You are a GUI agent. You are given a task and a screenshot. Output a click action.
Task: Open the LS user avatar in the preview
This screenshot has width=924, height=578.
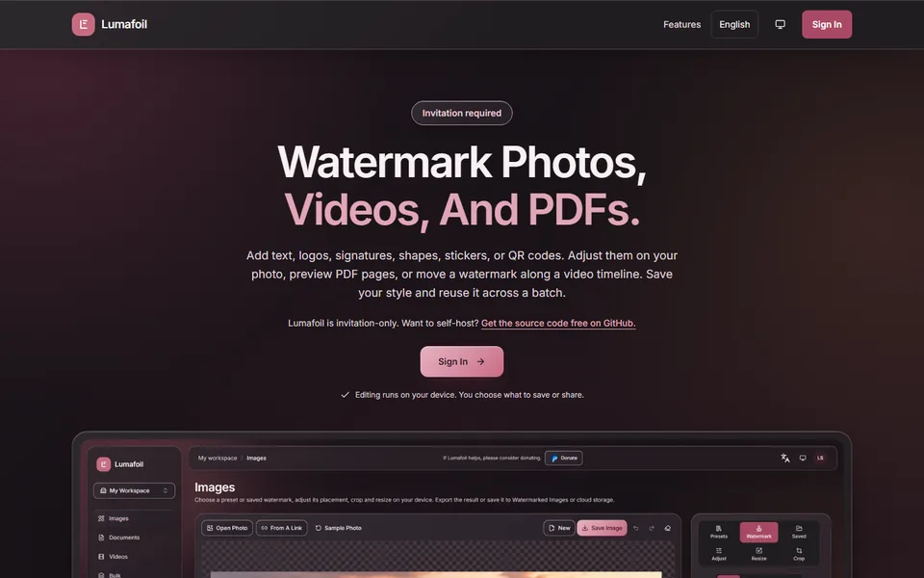coord(820,458)
